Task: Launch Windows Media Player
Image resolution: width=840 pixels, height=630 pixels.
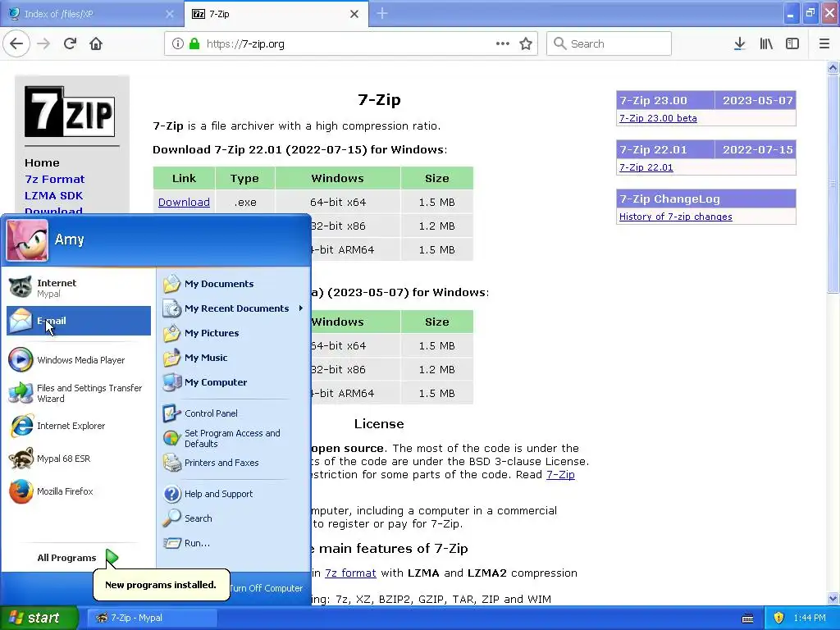Action: coord(79,360)
